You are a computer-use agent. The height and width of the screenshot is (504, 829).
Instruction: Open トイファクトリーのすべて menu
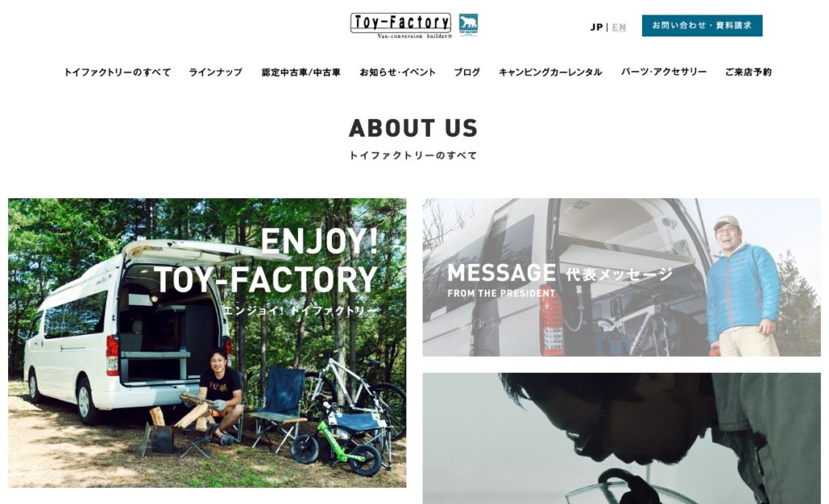click(117, 72)
